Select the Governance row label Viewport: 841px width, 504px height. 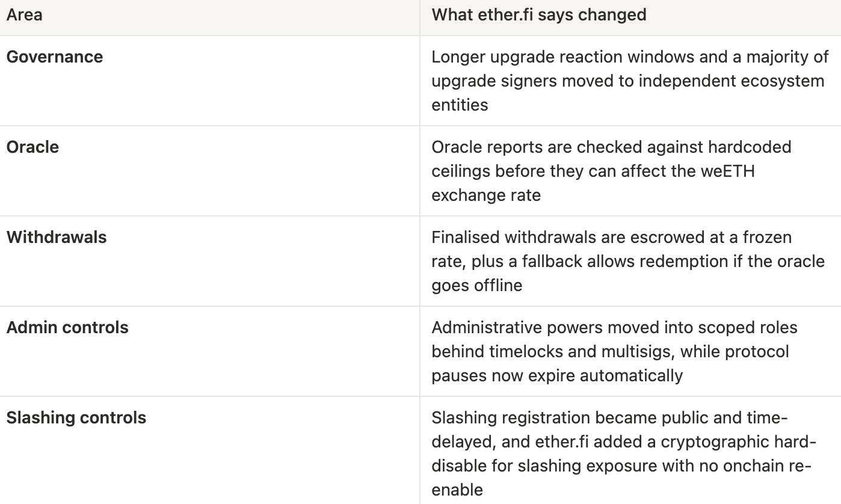tap(55, 57)
